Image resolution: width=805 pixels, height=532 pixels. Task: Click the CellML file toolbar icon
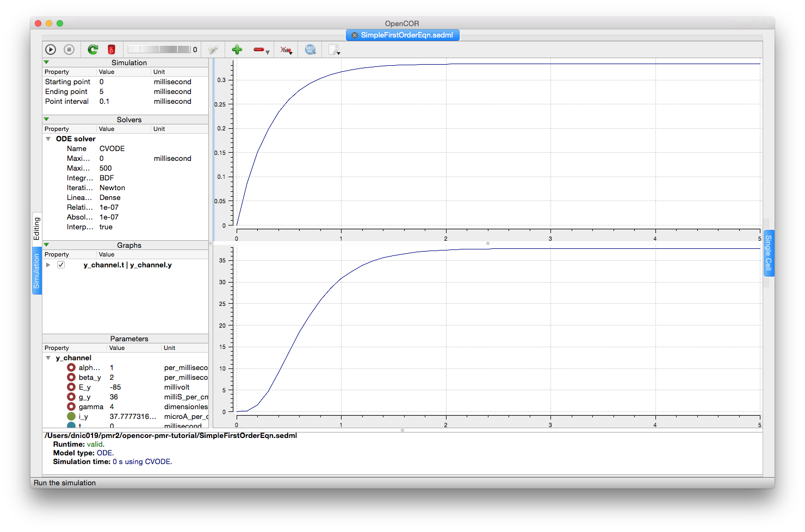click(285, 50)
